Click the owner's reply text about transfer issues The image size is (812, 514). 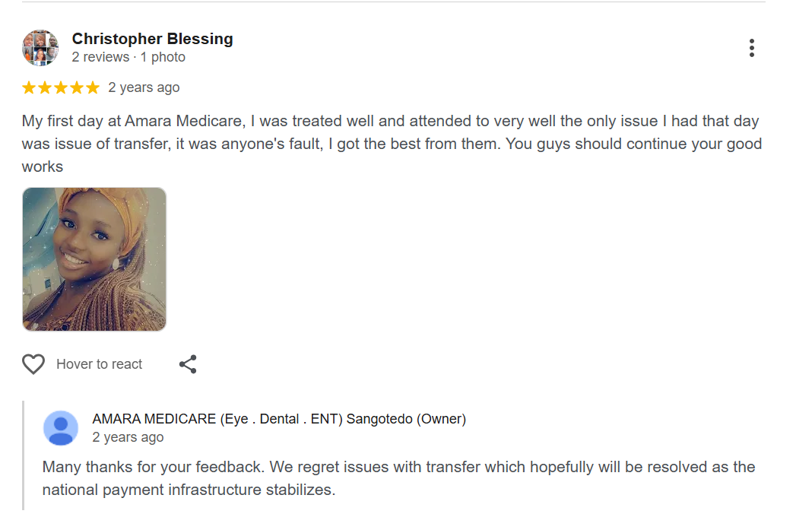(x=398, y=478)
